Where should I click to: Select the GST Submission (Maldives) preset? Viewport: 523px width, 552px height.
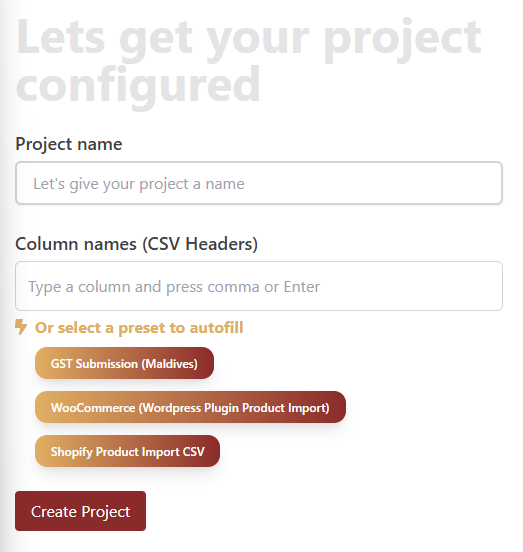pyautogui.click(x=124, y=363)
